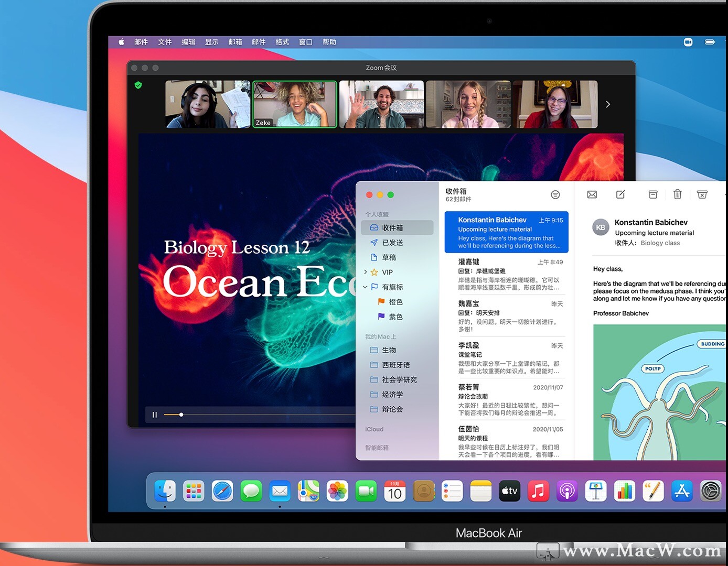Click the filter icon in inbox header
This screenshot has height=566, width=728.
[x=555, y=195]
